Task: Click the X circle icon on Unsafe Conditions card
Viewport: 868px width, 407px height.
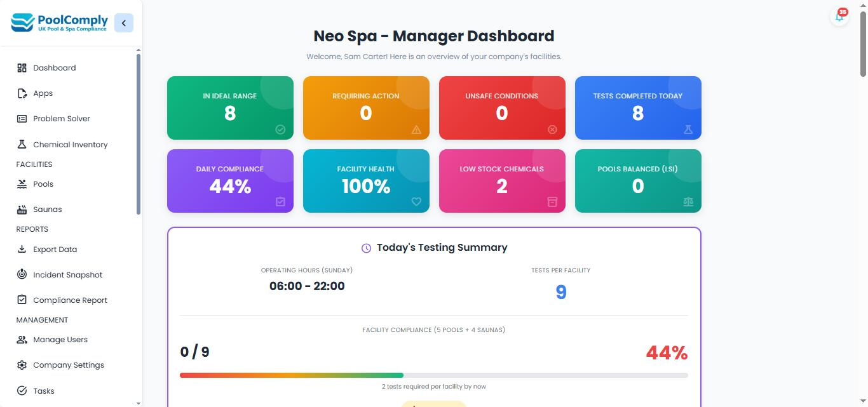Action: (x=552, y=130)
